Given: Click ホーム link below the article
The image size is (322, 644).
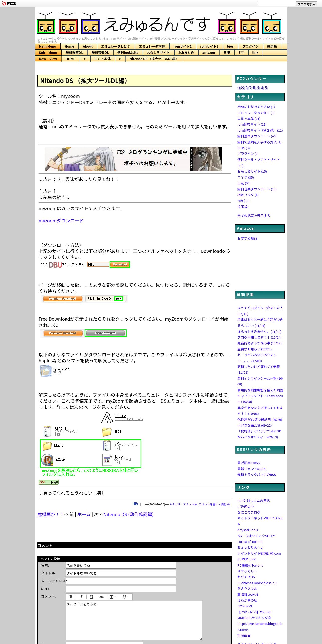Looking at the screenshot, I should (x=84, y=515).
